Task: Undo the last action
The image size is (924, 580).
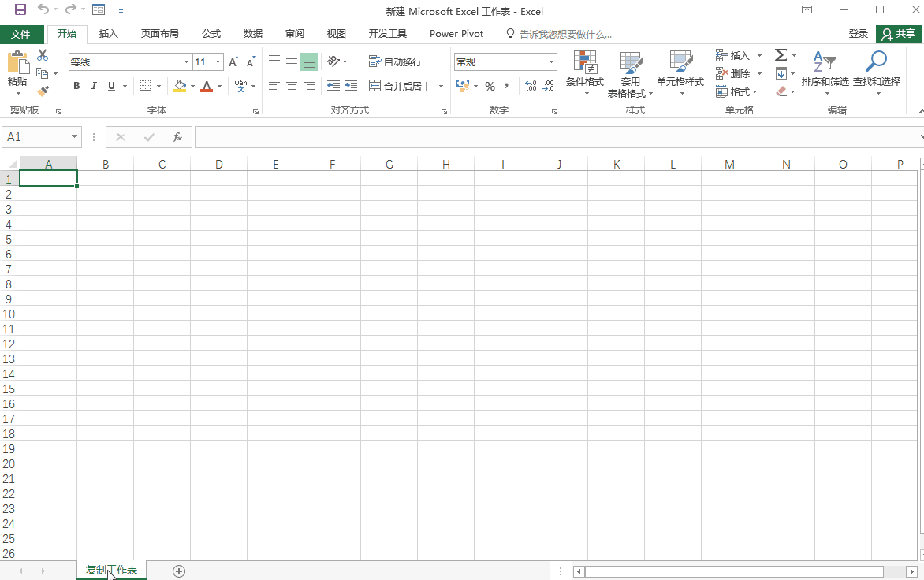Action: pyautogui.click(x=43, y=9)
